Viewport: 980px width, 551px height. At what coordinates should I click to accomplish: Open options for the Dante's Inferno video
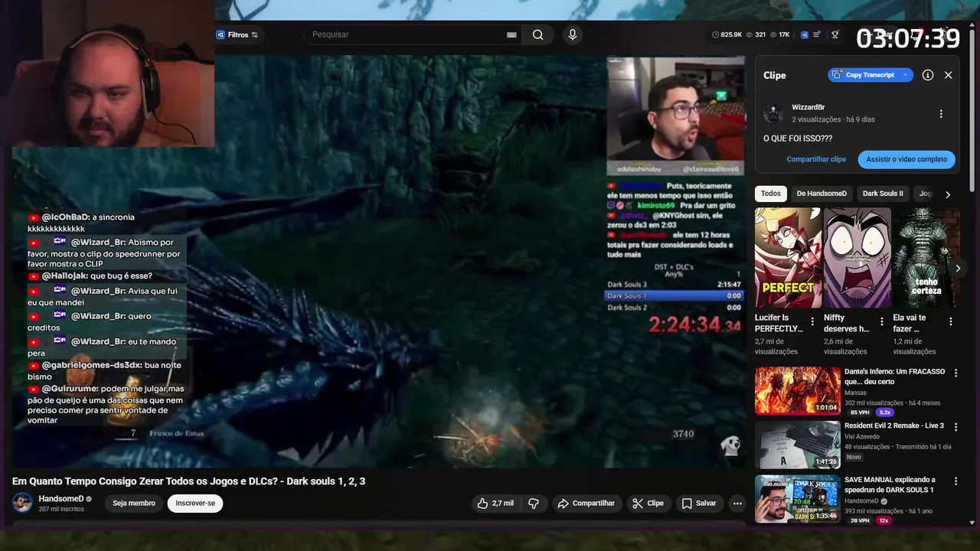click(955, 373)
